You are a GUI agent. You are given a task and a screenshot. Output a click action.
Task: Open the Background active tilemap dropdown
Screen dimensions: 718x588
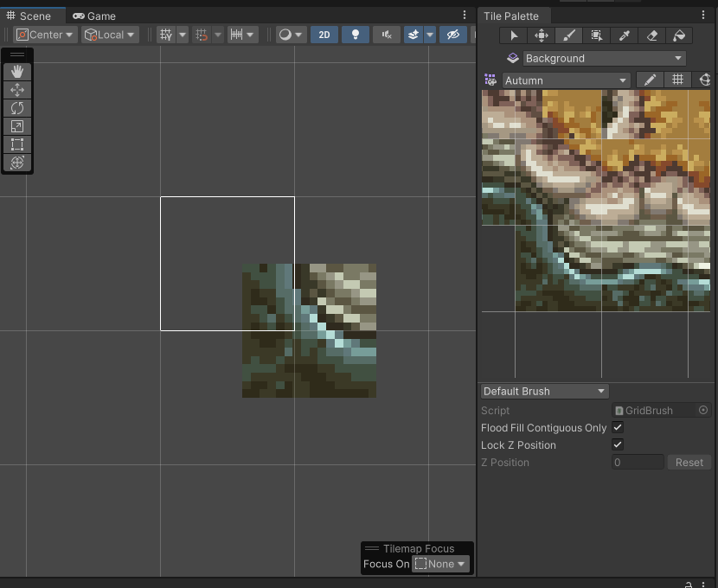[x=603, y=58]
